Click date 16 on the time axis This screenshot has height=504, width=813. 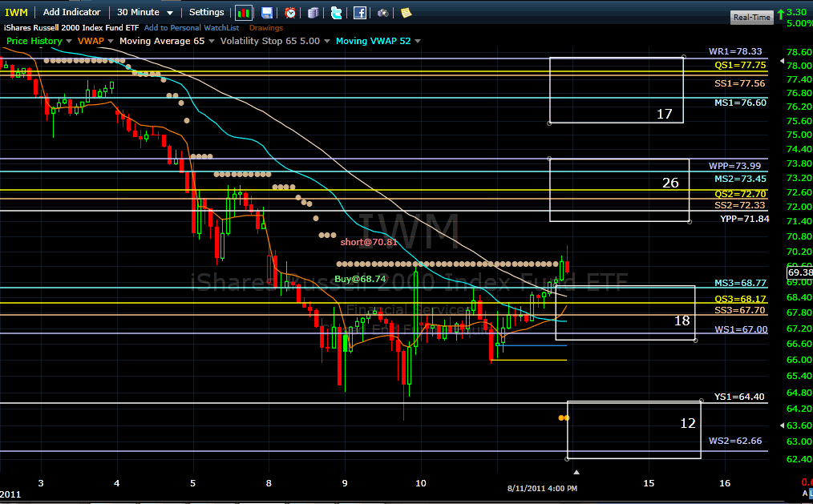pyautogui.click(x=724, y=483)
